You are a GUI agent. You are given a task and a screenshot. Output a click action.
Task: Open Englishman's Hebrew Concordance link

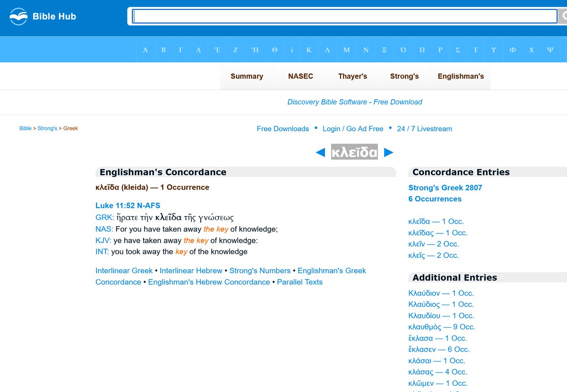point(209,282)
